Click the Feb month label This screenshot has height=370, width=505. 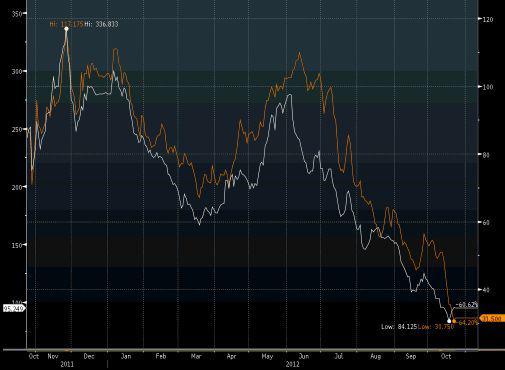(161, 356)
